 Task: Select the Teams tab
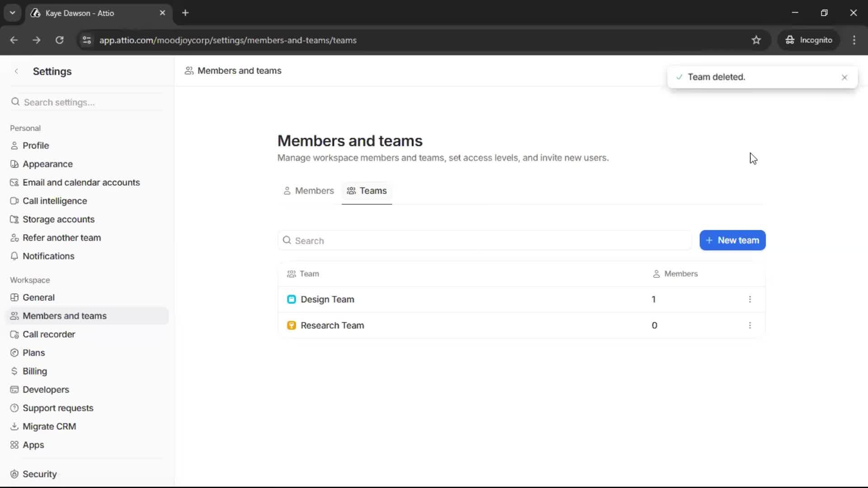coord(367,191)
